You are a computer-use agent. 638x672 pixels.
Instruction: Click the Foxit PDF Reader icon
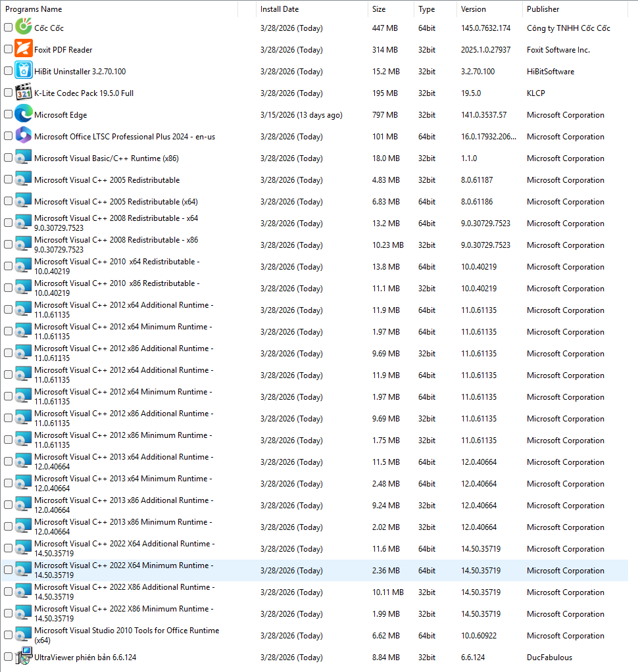pyautogui.click(x=24, y=49)
